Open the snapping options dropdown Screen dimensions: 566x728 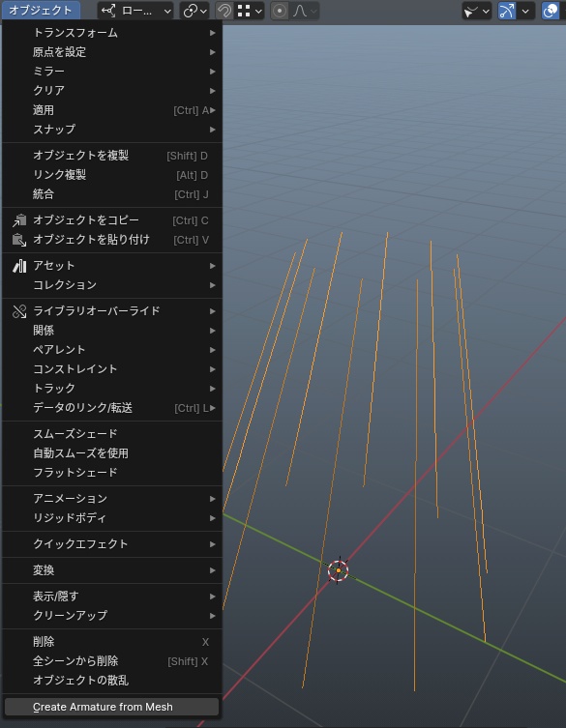249,11
